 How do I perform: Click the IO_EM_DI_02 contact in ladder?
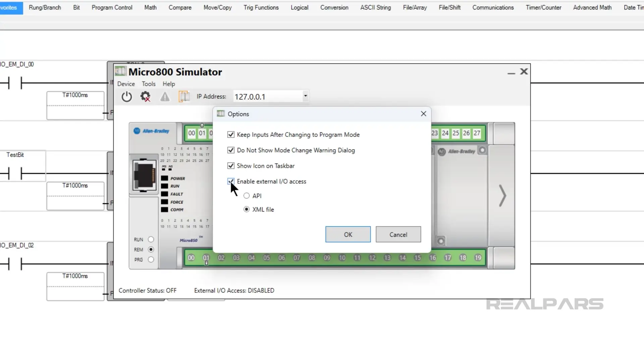coord(15,264)
